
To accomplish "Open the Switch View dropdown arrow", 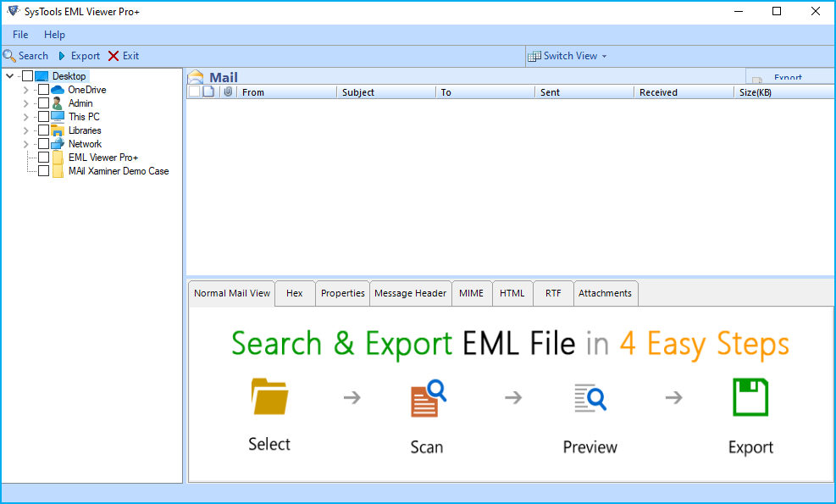I will coord(604,57).
